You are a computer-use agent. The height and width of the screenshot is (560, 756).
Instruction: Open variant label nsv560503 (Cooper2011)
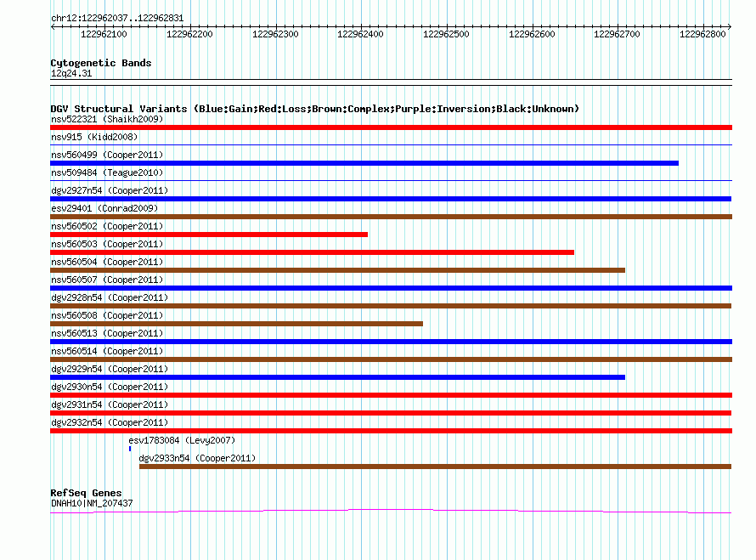[x=107, y=244]
